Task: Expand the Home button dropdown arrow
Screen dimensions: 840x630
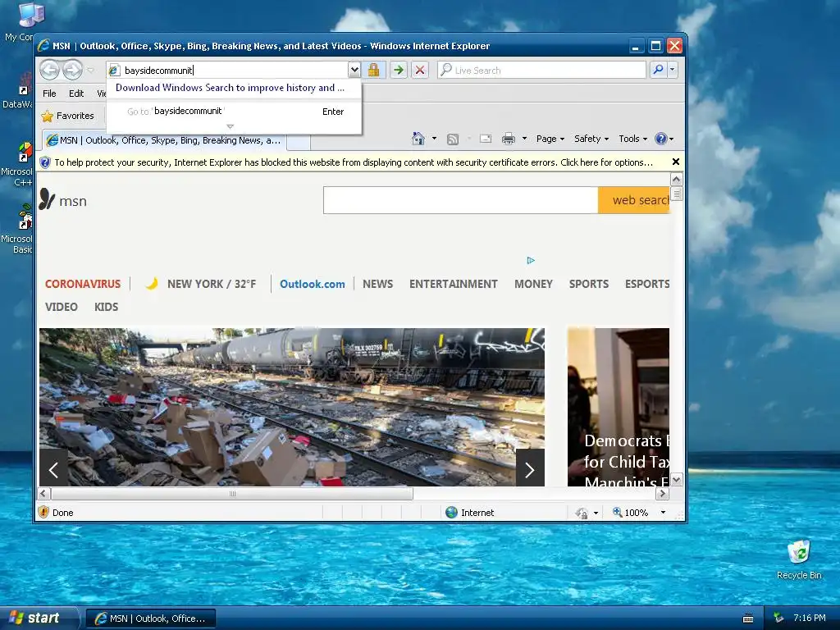Action: pos(434,139)
